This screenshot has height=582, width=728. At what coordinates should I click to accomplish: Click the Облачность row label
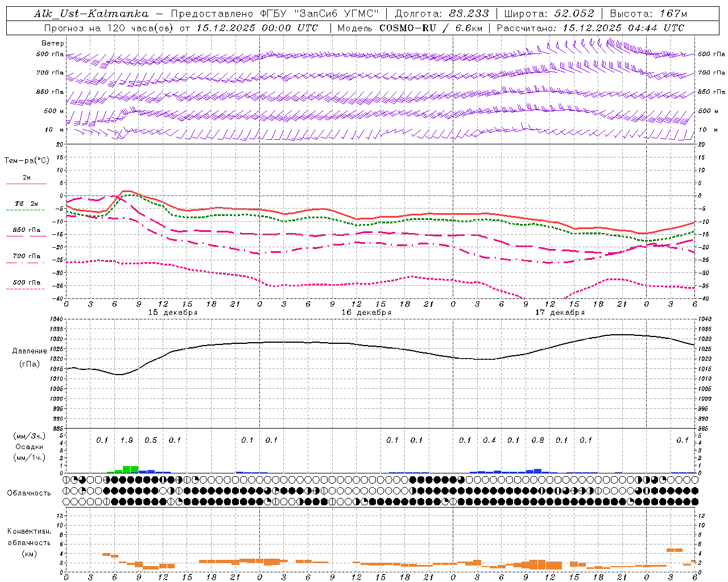click(29, 493)
